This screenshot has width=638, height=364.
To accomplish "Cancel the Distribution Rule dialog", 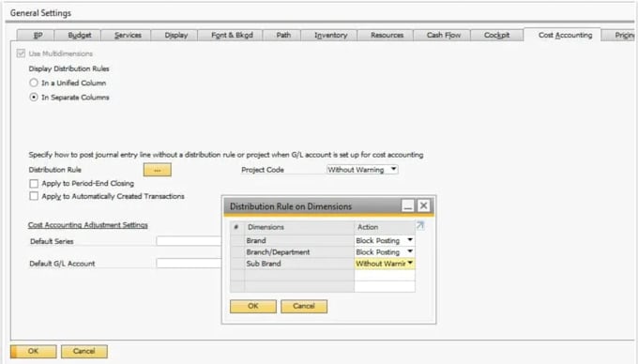I will click(x=304, y=306).
